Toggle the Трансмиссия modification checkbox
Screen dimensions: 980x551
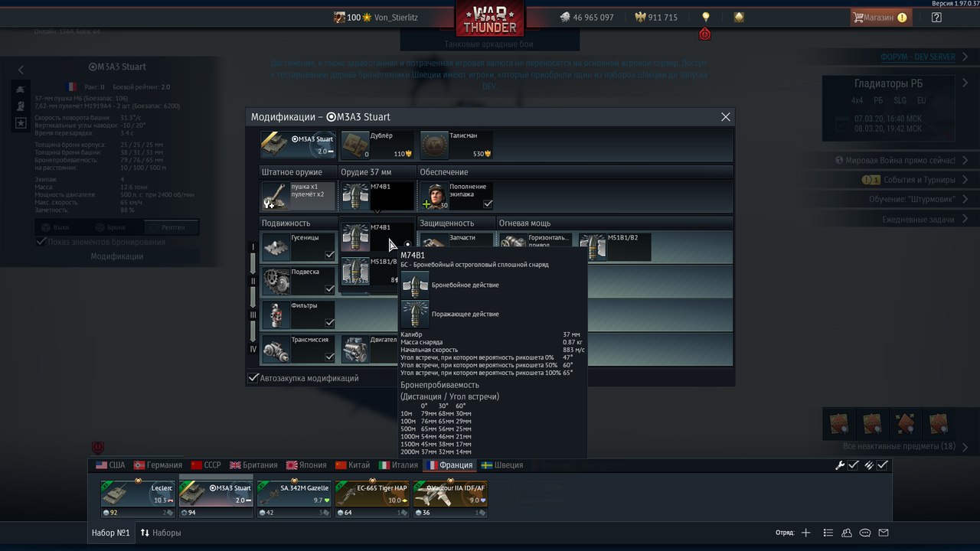pyautogui.click(x=329, y=357)
